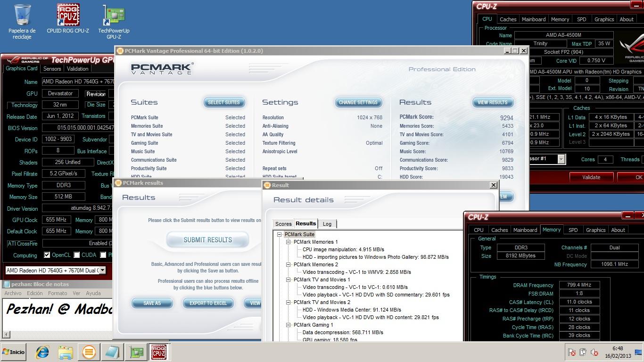
Task: Launch TechPowerUp GPU-Z desktop shortcut
Action: 114,22
